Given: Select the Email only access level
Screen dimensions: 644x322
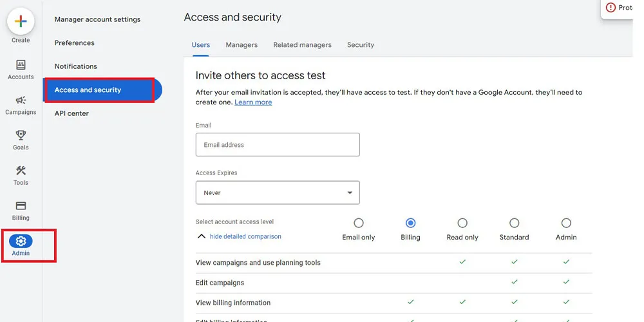Looking at the screenshot, I should pyautogui.click(x=359, y=223).
